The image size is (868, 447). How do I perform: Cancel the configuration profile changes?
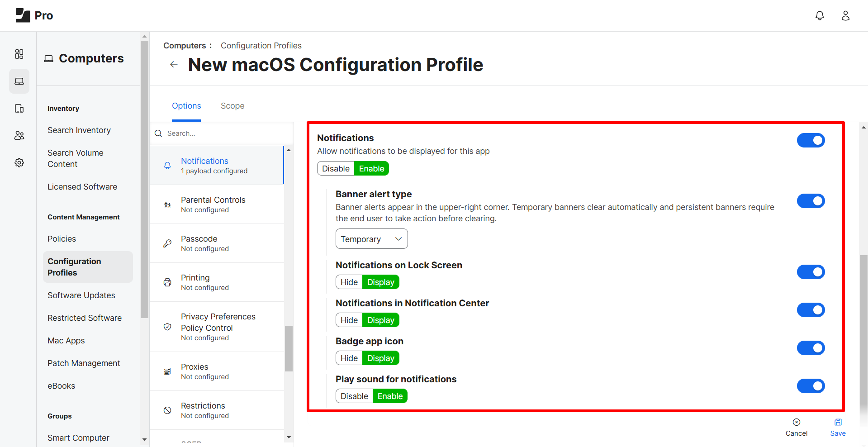(796, 427)
